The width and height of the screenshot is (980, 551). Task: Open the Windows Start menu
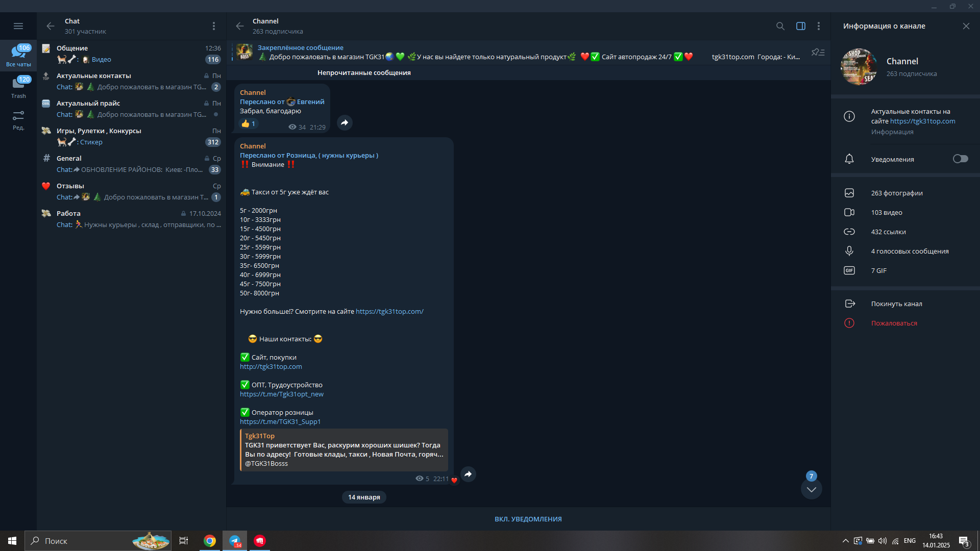coord(12,541)
